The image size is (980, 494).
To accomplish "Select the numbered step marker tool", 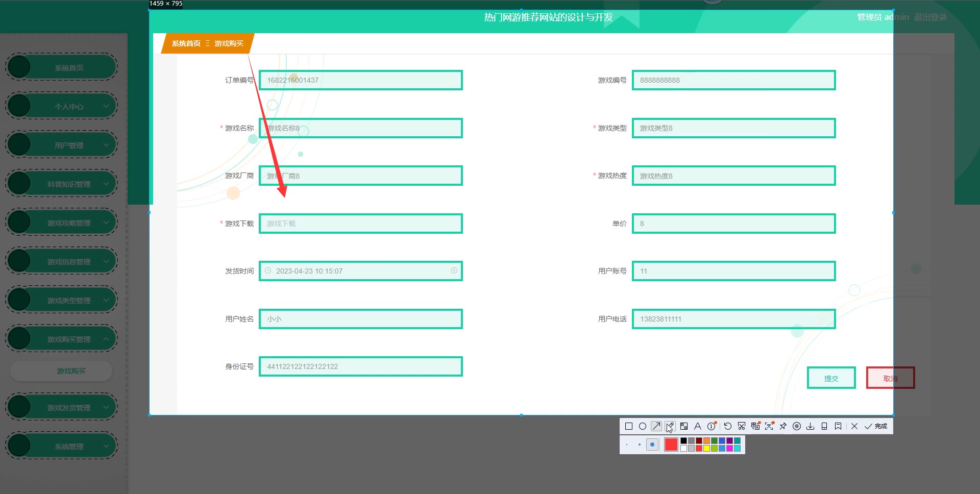I will point(712,426).
